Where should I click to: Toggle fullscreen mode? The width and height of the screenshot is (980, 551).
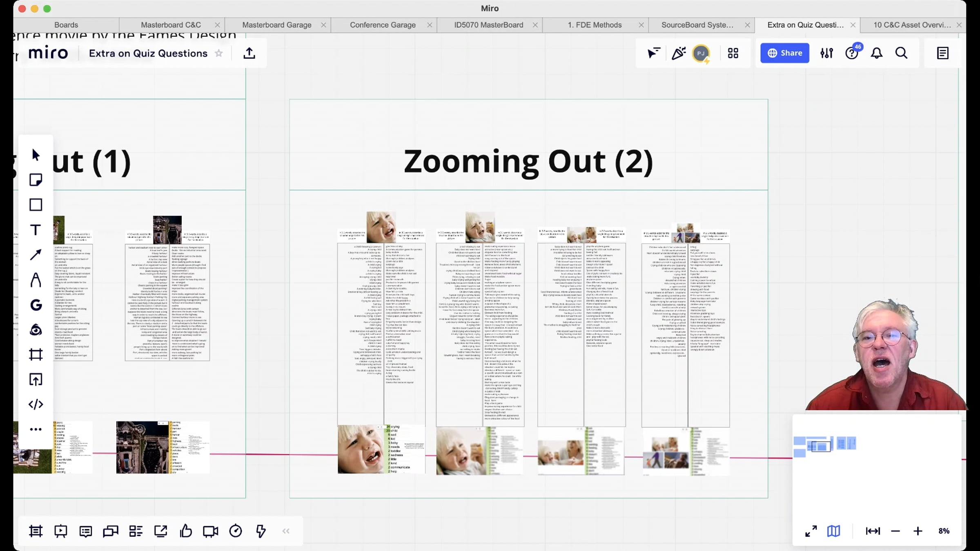tap(811, 531)
